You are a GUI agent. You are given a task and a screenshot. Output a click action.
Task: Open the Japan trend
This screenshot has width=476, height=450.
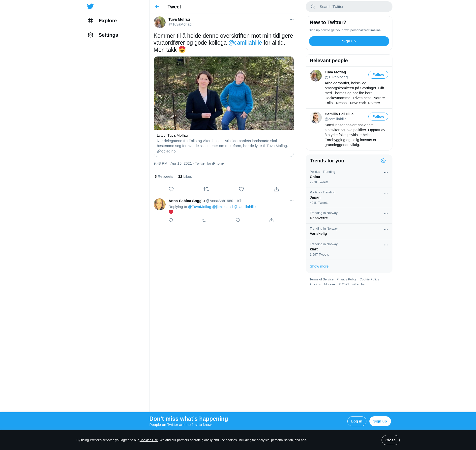(349, 198)
